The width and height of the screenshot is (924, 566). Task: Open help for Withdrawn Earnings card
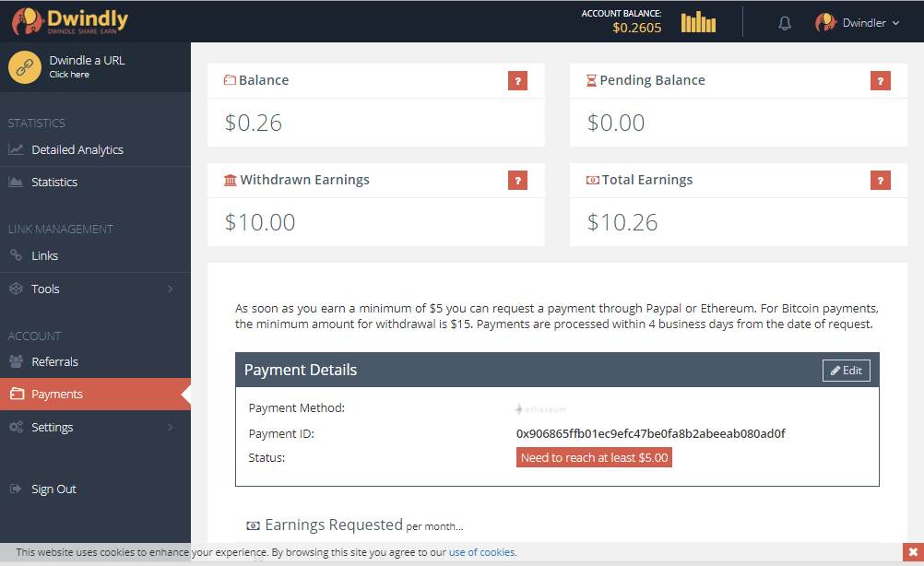click(x=517, y=181)
